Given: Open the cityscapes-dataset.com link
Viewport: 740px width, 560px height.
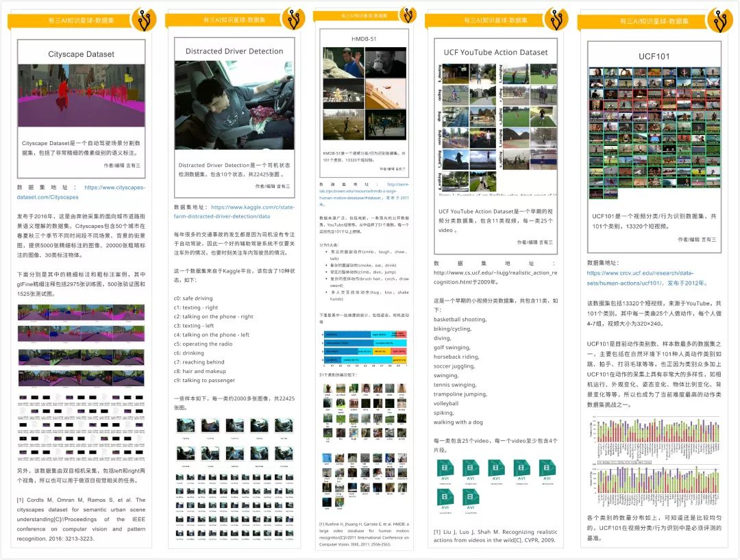Looking at the screenshot, I should click(x=81, y=192).
